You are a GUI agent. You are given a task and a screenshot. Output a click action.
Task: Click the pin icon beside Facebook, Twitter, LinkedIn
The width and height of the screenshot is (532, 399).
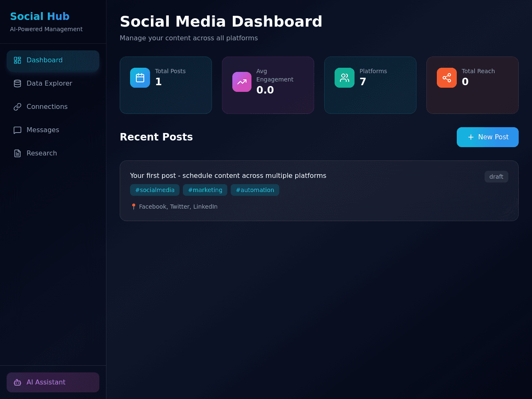click(133, 207)
